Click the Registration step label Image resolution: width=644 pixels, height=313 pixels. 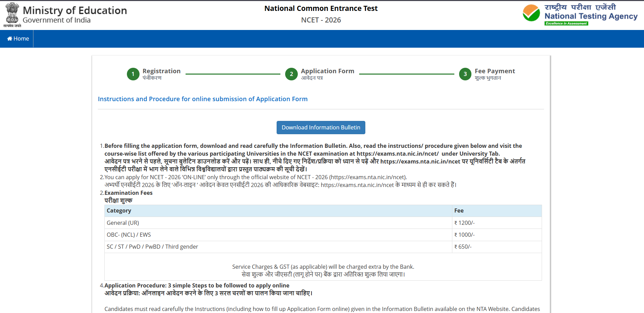tap(161, 71)
